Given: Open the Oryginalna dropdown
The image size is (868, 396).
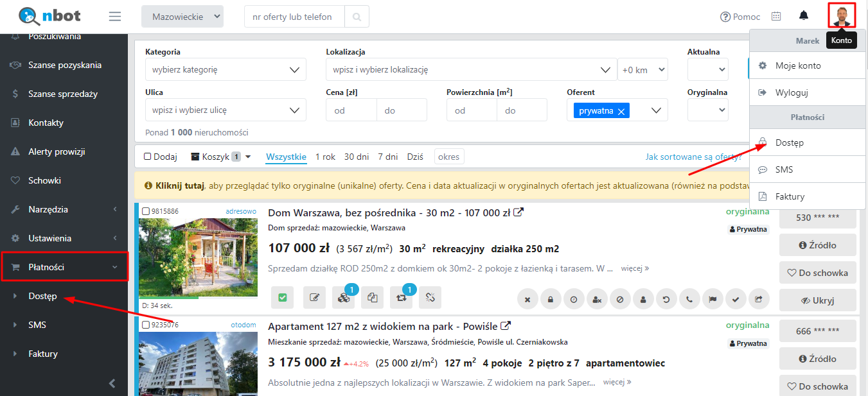Looking at the screenshot, I should [708, 110].
